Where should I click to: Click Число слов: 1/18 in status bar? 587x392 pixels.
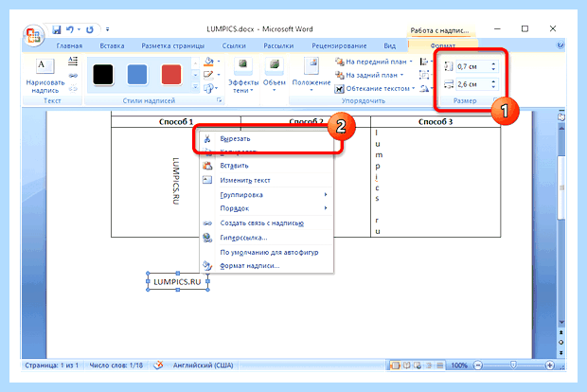click(x=116, y=365)
